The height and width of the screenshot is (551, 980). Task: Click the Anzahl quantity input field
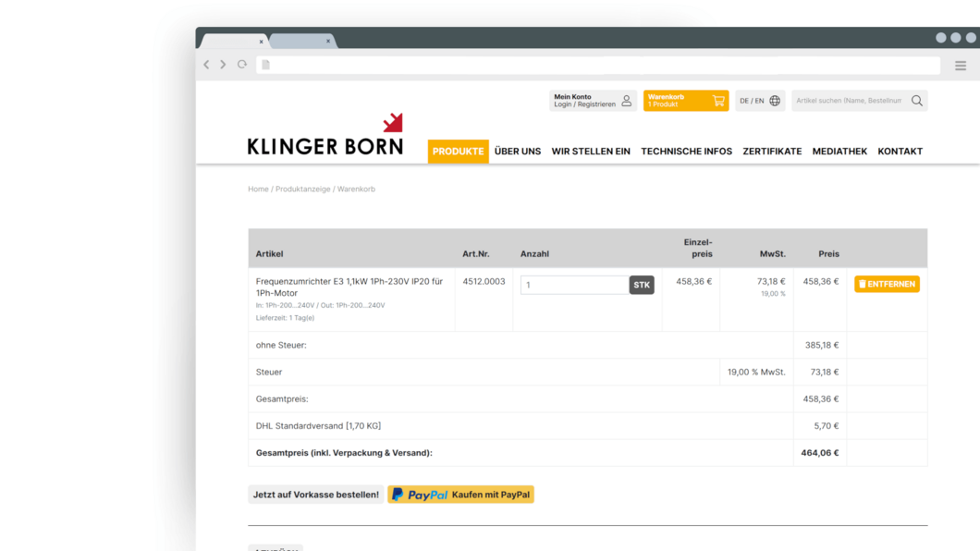click(573, 285)
